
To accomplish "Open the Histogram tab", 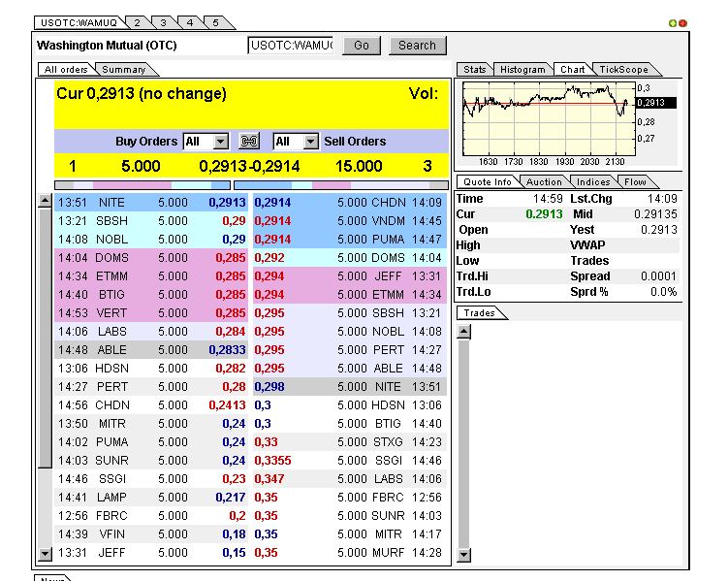I will (523, 70).
